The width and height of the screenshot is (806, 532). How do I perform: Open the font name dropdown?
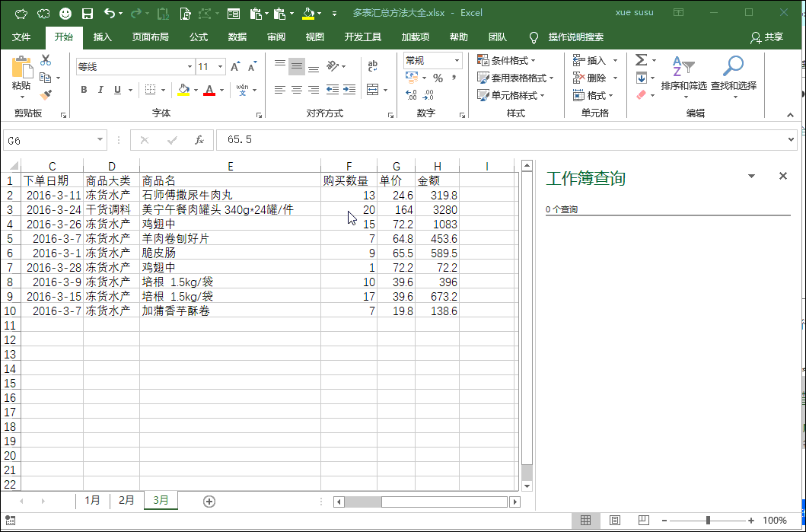point(190,67)
